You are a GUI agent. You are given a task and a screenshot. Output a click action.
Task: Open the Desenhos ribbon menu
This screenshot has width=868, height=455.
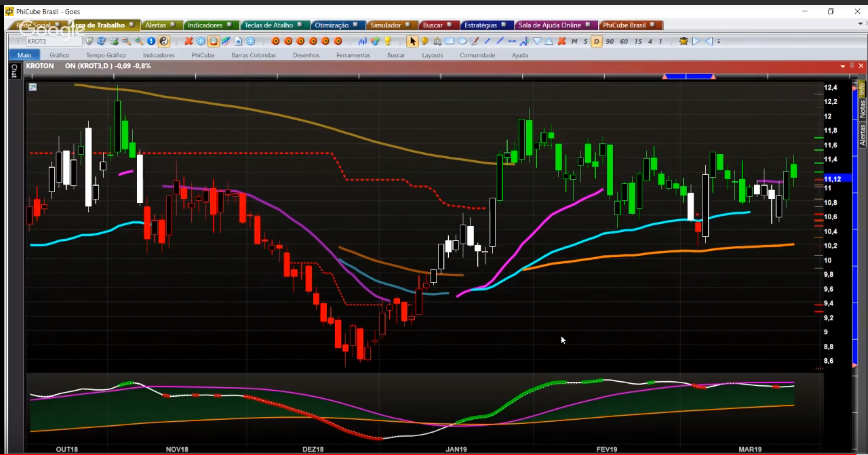click(306, 55)
